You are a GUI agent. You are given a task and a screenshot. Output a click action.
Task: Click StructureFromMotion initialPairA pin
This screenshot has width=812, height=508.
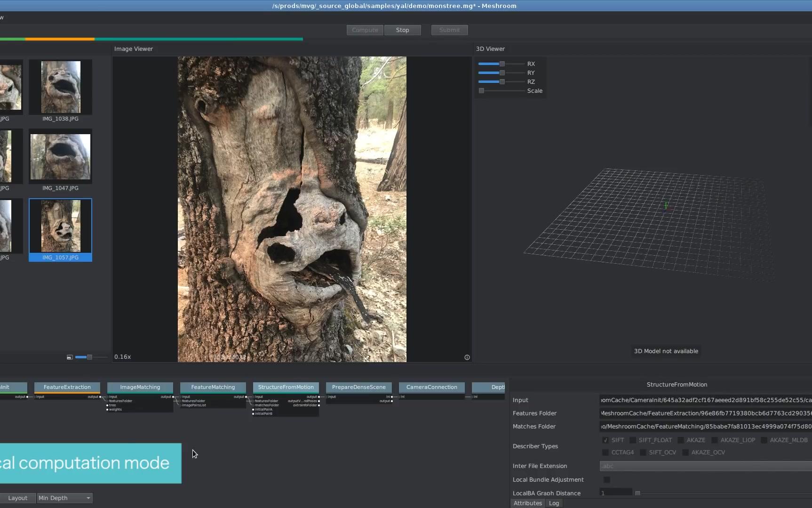253,410
